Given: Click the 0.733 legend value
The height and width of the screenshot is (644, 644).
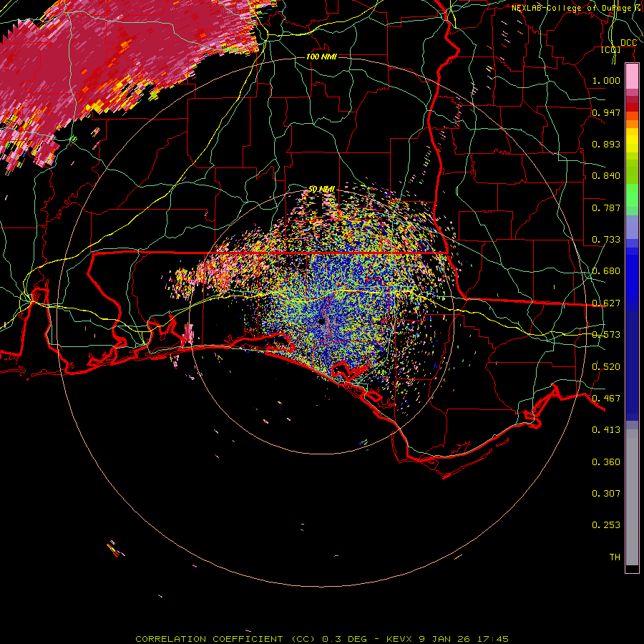Looking at the screenshot, I should coord(606,240).
